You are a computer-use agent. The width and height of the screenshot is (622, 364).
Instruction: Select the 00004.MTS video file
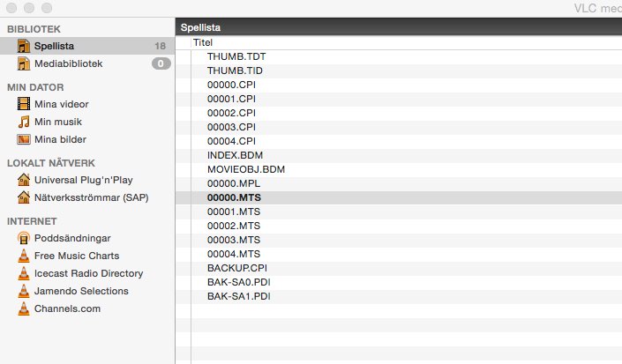[x=234, y=254]
